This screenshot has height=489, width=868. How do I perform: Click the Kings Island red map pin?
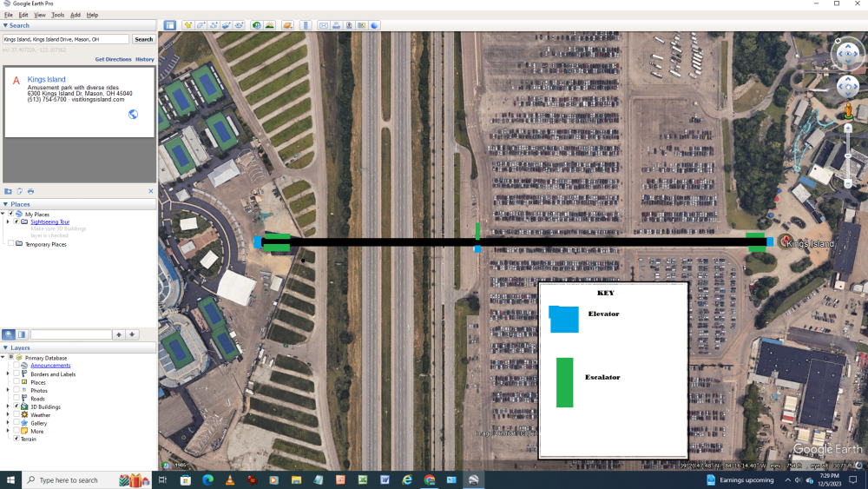point(785,241)
